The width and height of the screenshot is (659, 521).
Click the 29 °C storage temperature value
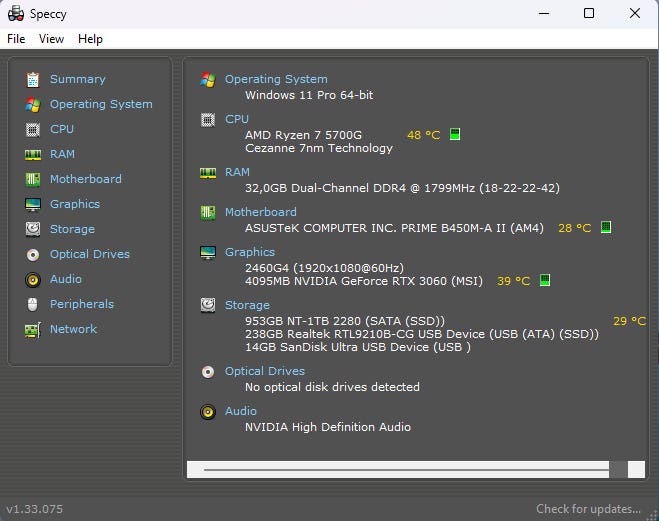[x=630, y=321]
